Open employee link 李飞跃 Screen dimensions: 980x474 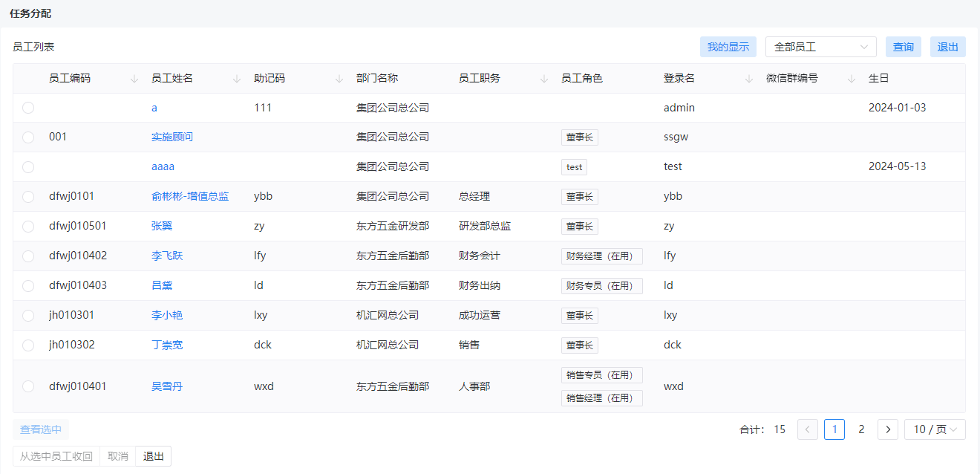click(x=167, y=256)
